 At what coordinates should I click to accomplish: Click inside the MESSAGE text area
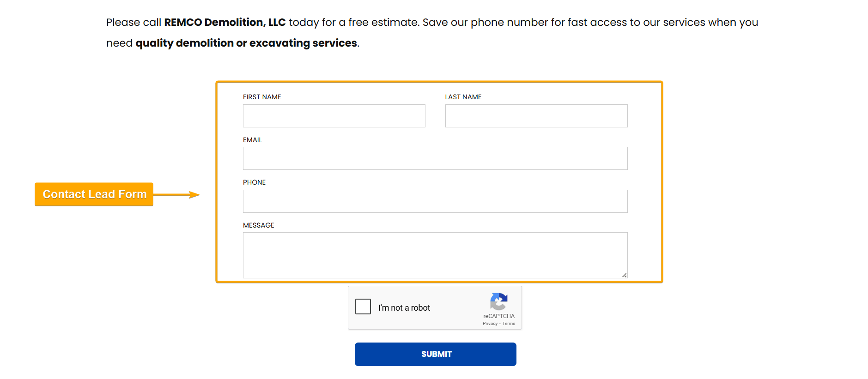coord(435,254)
